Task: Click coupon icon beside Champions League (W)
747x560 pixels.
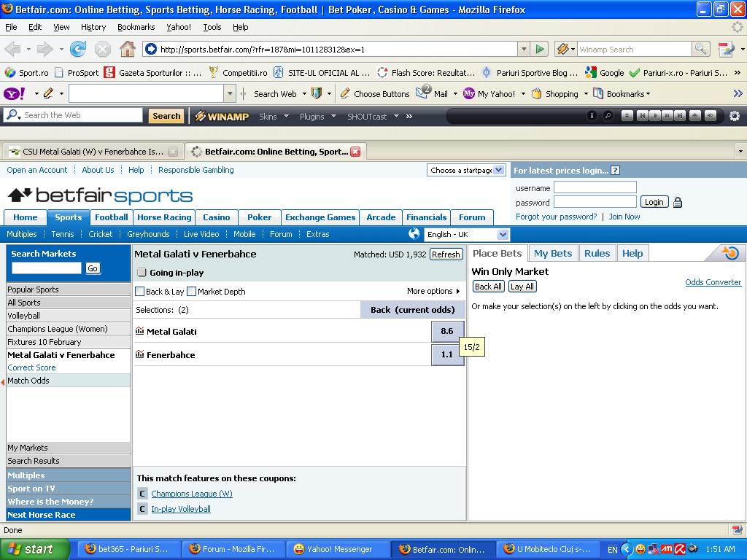Action: point(142,494)
